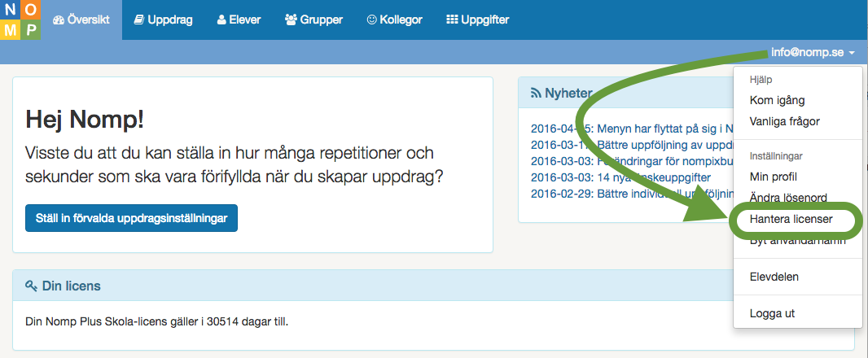The width and height of the screenshot is (868, 358).
Task: Open the Översikt tab
Action: [81, 20]
